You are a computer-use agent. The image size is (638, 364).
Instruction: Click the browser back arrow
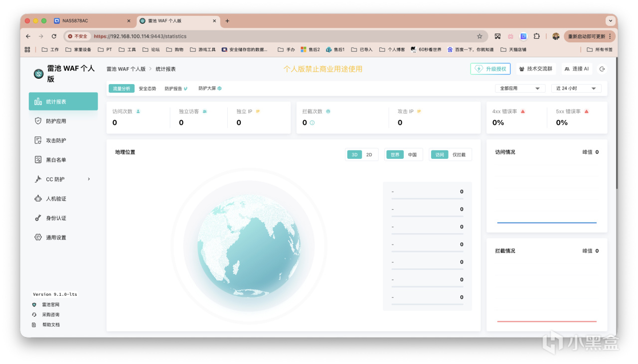click(x=28, y=36)
